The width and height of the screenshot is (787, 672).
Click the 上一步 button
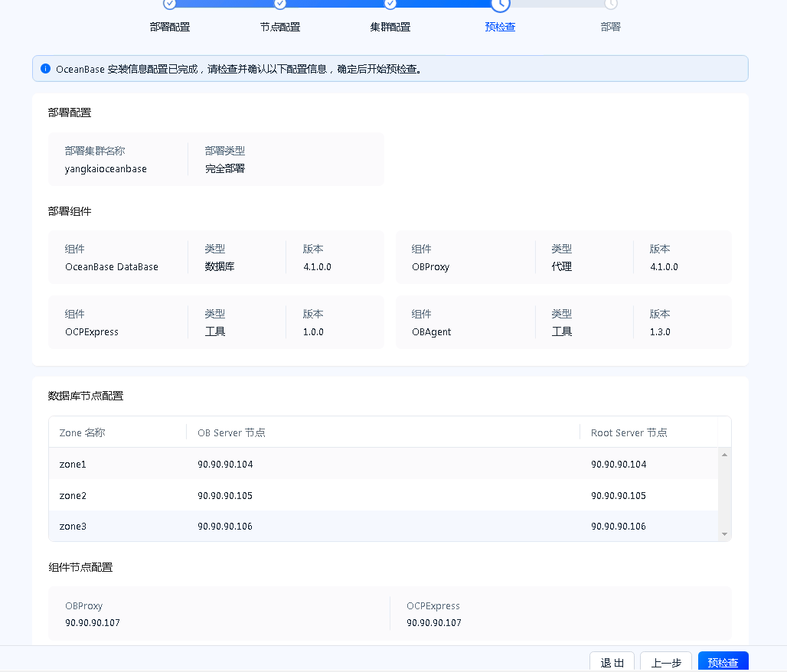coord(666,662)
